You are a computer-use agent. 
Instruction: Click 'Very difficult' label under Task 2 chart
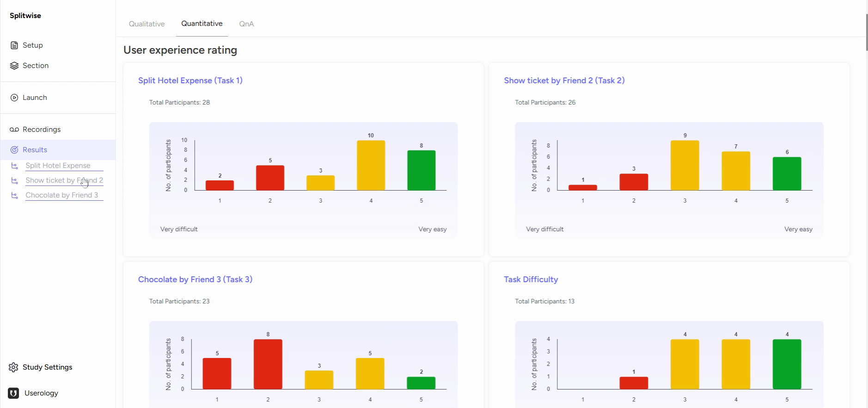544,229
